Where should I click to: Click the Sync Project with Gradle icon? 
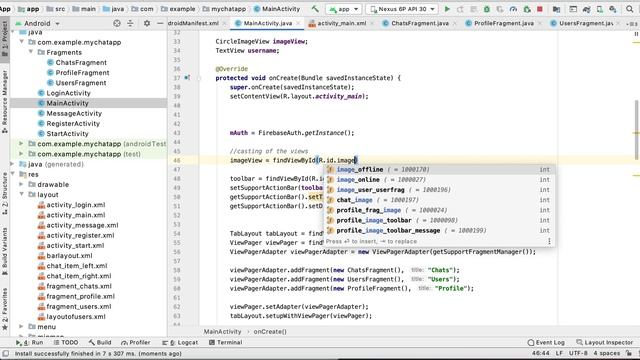point(587,9)
